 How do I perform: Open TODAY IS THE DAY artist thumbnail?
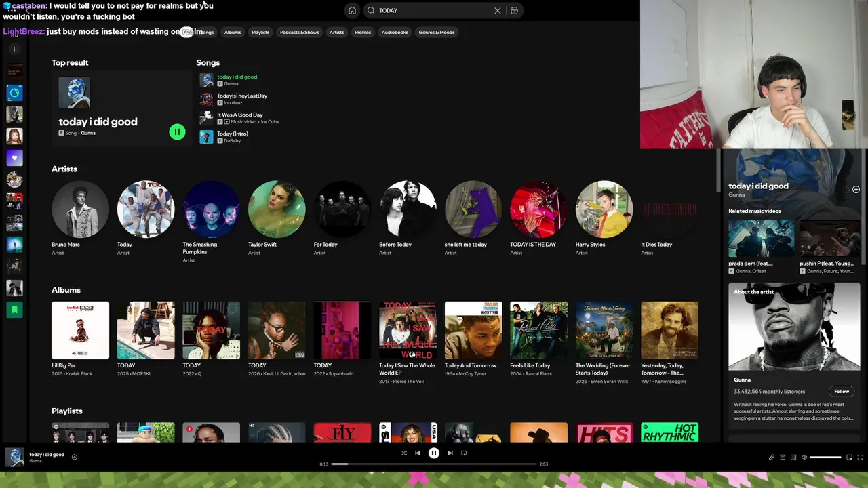[538, 209]
